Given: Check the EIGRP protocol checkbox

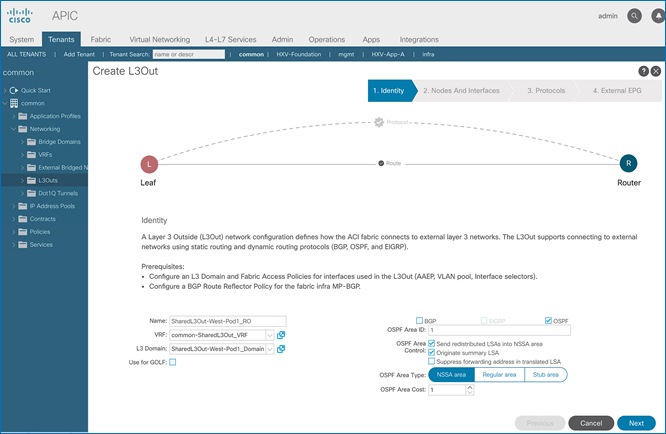Looking at the screenshot, I should click(484, 321).
